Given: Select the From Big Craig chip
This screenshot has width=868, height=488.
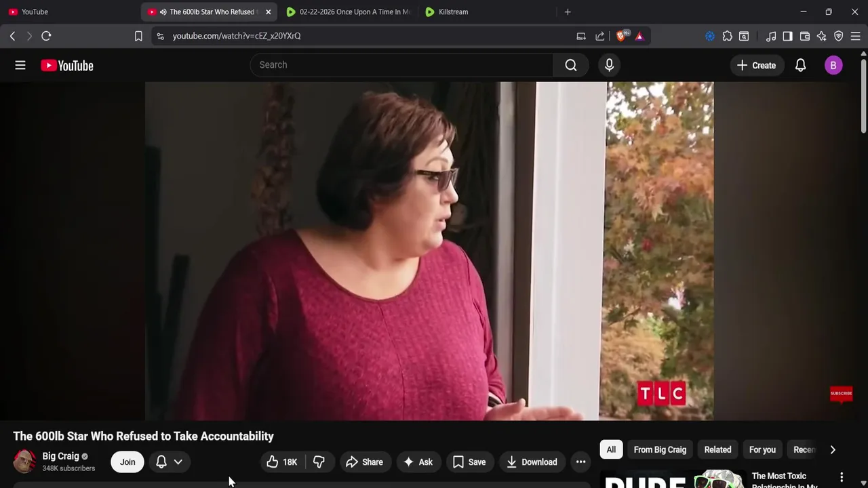Looking at the screenshot, I should (x=660, y=449).
